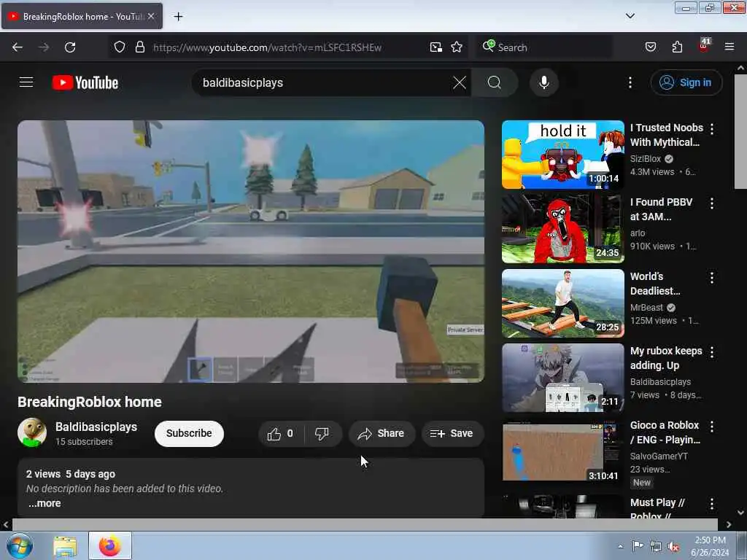This screenshot has height=560, width=747.
Task: Show hidden tray icons arrow
Action: [x=620, y=546]
